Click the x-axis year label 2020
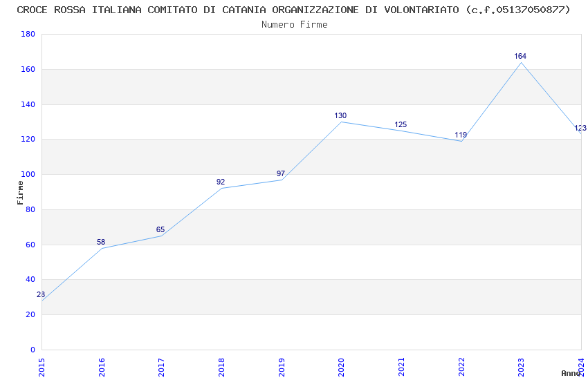This screenshot has width=588, height=380. [342, 368]
